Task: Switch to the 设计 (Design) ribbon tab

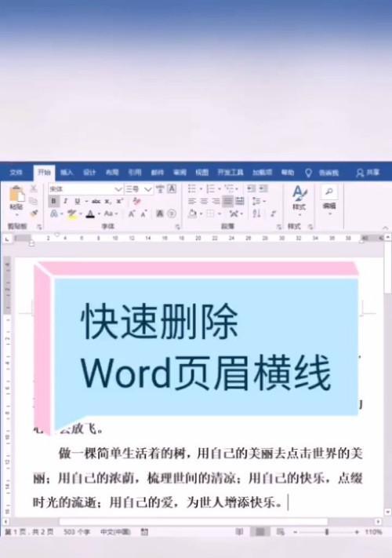Action: click(x=89, y=173)
